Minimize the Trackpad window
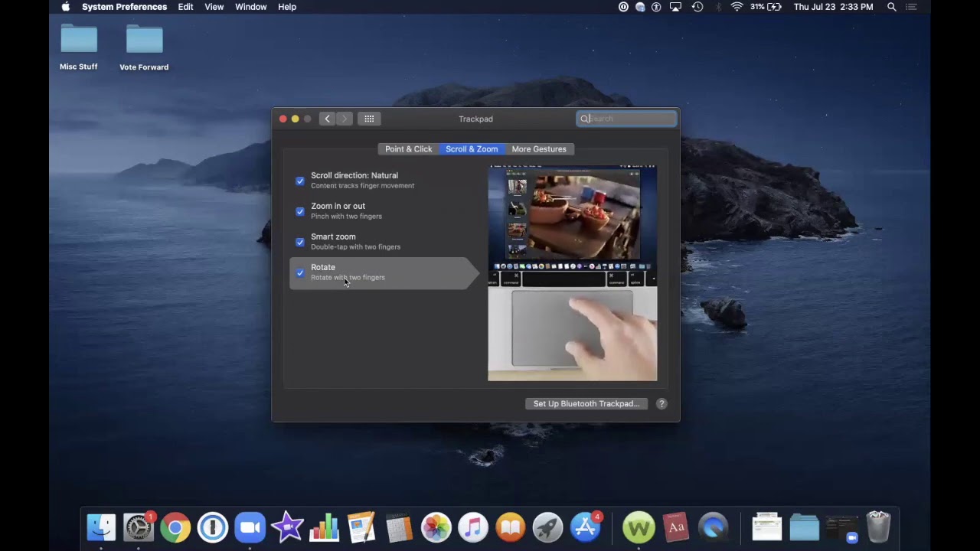This screenshot has width=980, height=551. click(295, 119)
